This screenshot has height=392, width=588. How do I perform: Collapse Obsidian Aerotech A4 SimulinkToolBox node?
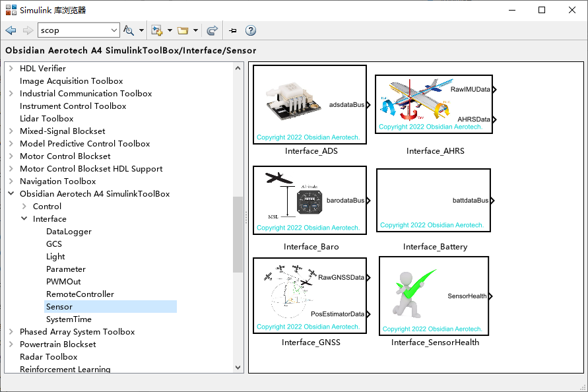[11, 193]
